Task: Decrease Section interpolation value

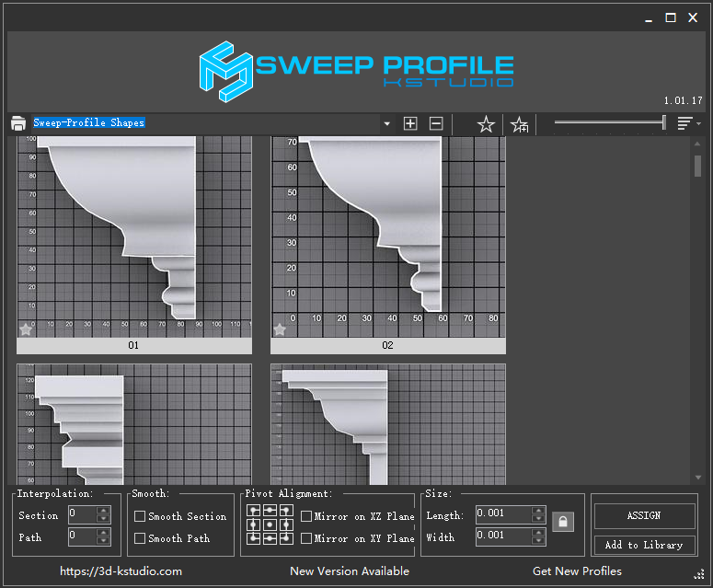Action: click(104, 519)
